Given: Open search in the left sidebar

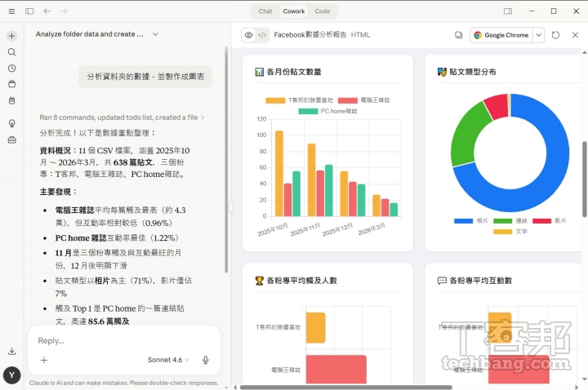Looking at the screenshot, I should point(11,52).
